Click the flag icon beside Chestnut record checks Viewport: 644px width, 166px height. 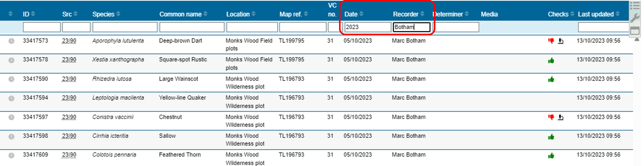pos(560,117)
